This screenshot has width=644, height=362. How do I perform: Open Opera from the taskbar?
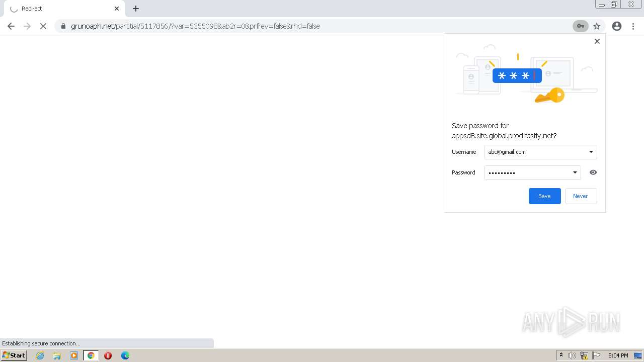point(108,355)
